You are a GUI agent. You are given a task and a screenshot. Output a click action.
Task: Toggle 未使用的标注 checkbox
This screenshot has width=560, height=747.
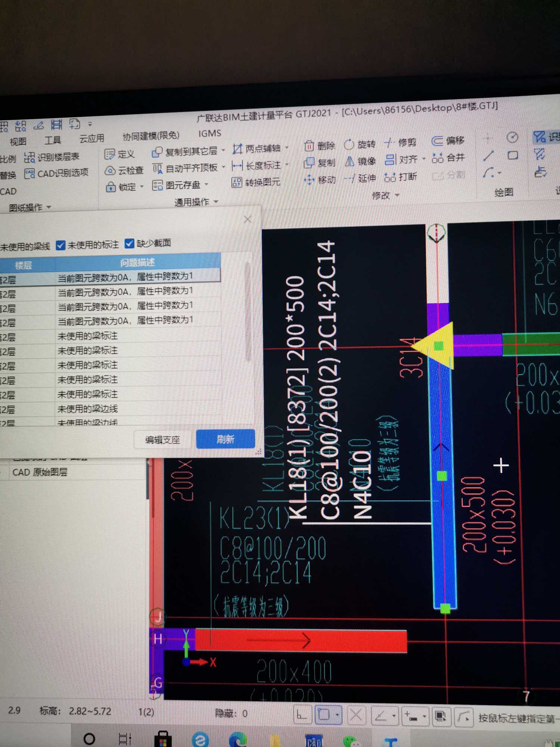[60, 245]
